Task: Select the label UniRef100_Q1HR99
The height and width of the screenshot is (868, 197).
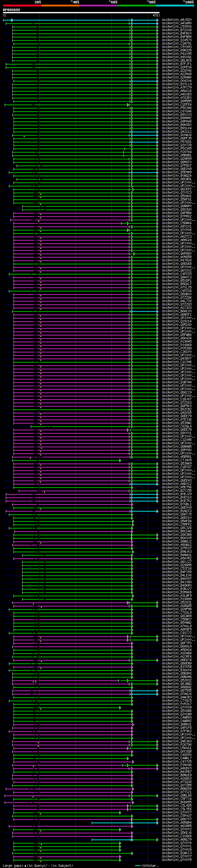Action: (x=177, y=159)
